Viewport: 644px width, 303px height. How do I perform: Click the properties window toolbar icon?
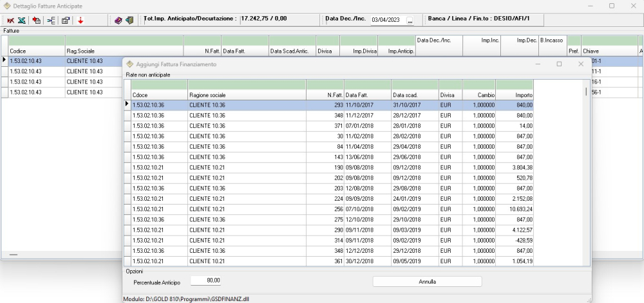(66, 20)
